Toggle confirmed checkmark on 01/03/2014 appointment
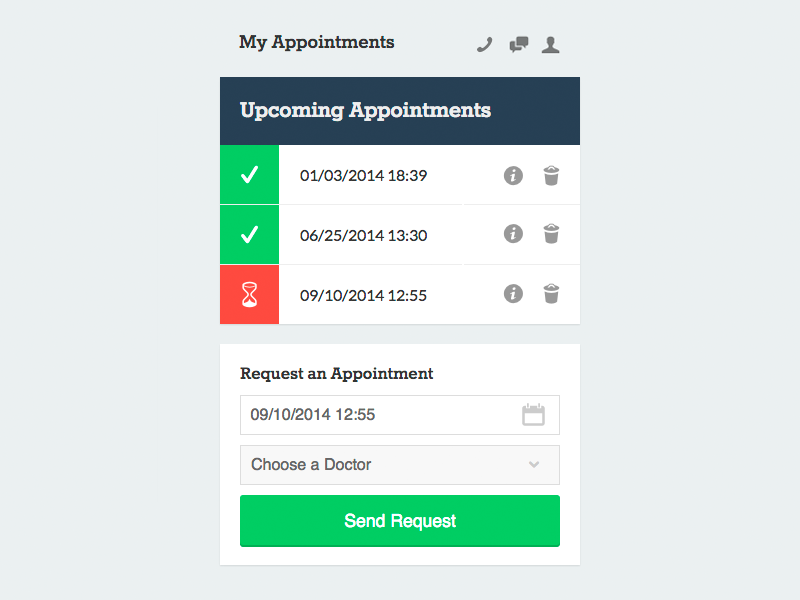 [x=249, y=176]
